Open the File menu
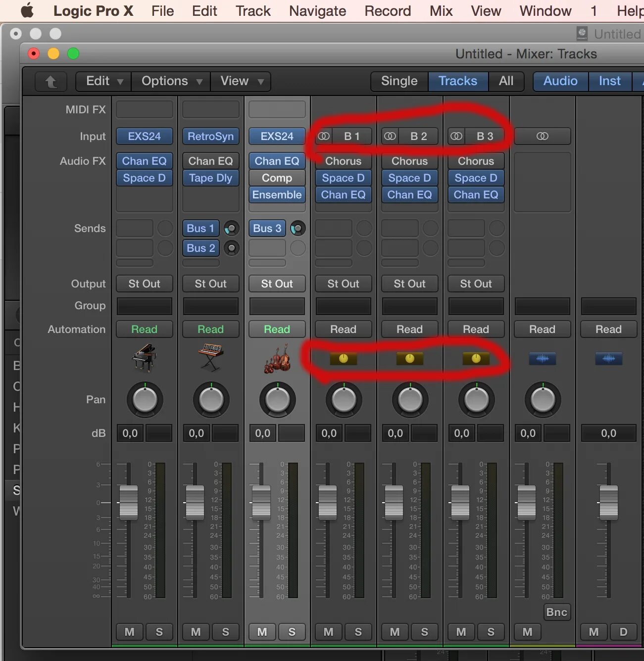Image resolution: width=644 pixels, height=661 pixels. [x=163, y=11]
